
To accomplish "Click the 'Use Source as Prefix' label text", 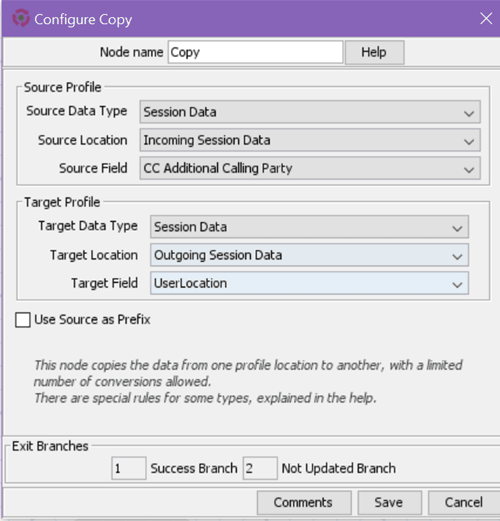I will pos(92,319).
